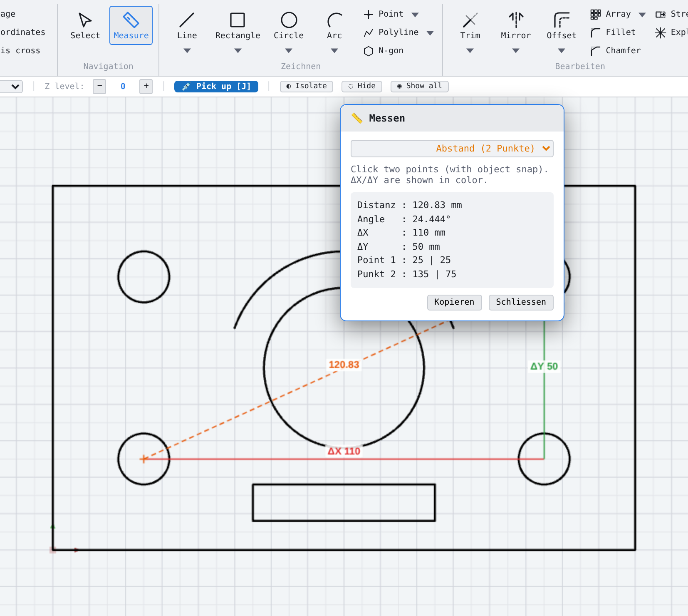688x616 pixels.
Task: Click the axis cross option
Action: pos(20,51)
